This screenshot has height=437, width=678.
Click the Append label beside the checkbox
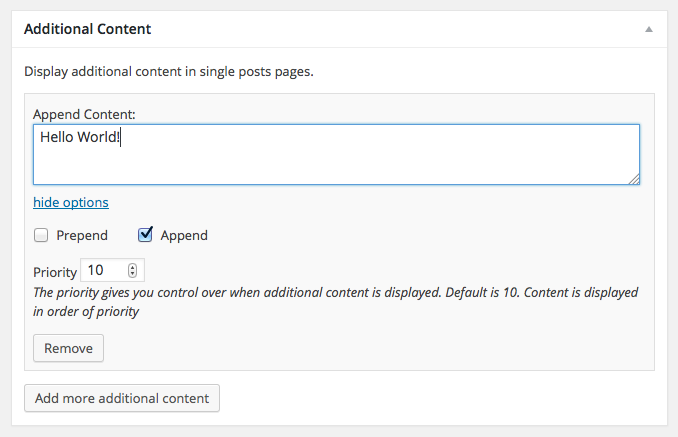(184, 235)
